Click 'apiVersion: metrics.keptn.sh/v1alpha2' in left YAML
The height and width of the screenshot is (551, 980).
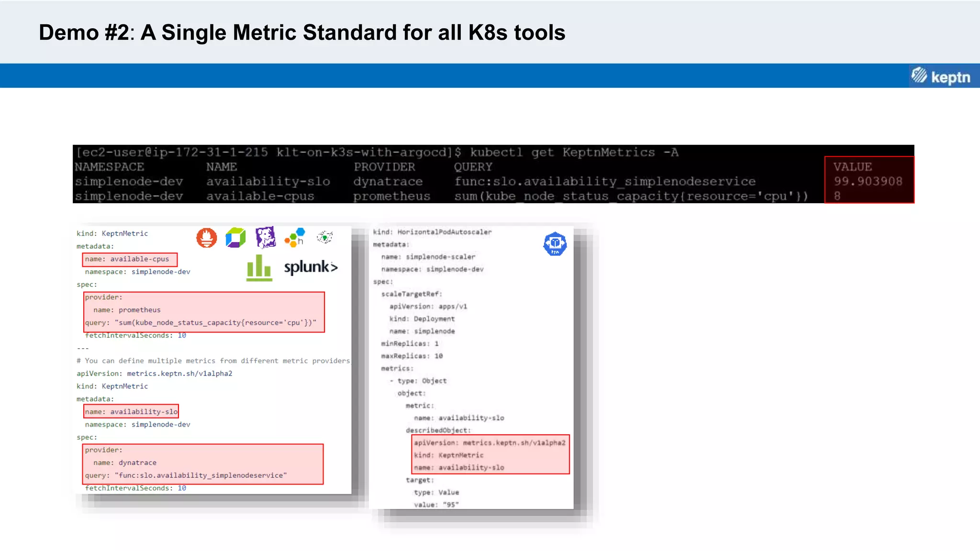tap(154, 374)
